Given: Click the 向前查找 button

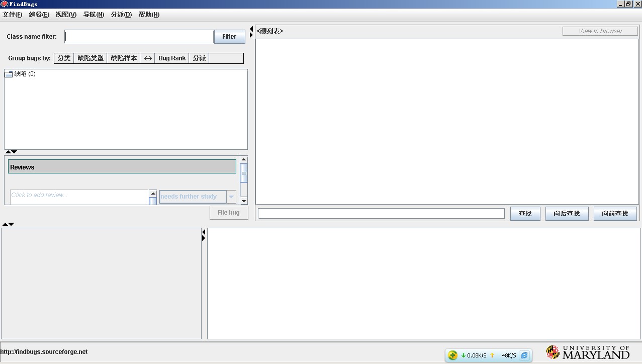Looking at the screenshot, I should (614, 213).
